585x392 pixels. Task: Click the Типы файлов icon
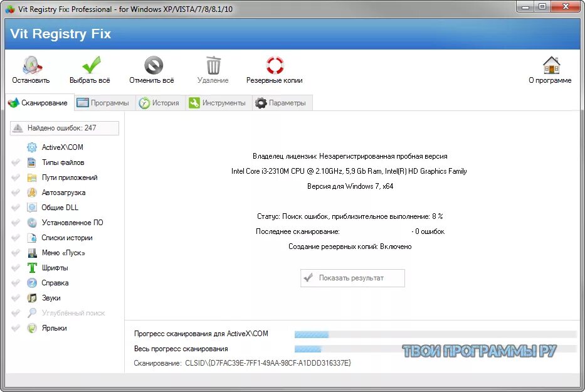point(32,162)
